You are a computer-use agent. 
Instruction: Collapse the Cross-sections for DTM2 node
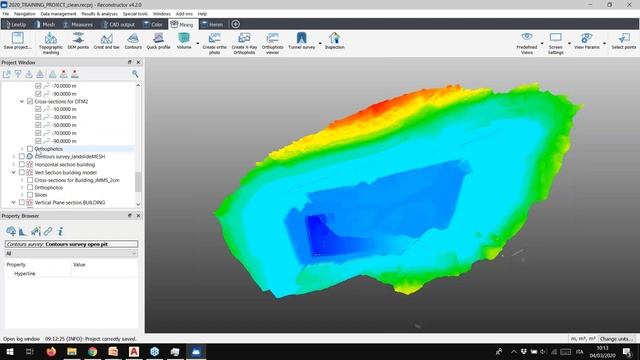[x=22, y=101]
